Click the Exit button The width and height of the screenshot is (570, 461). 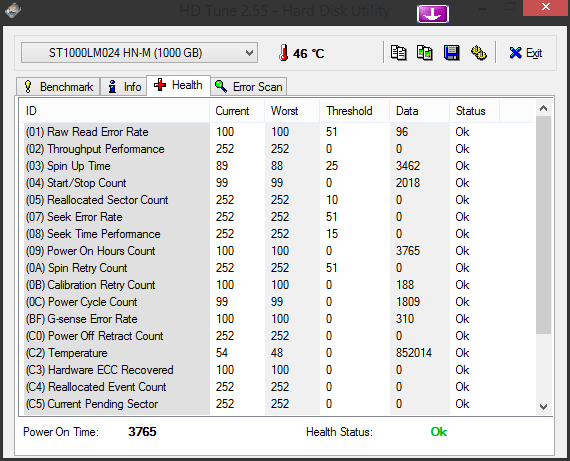[x=526, y=53]
